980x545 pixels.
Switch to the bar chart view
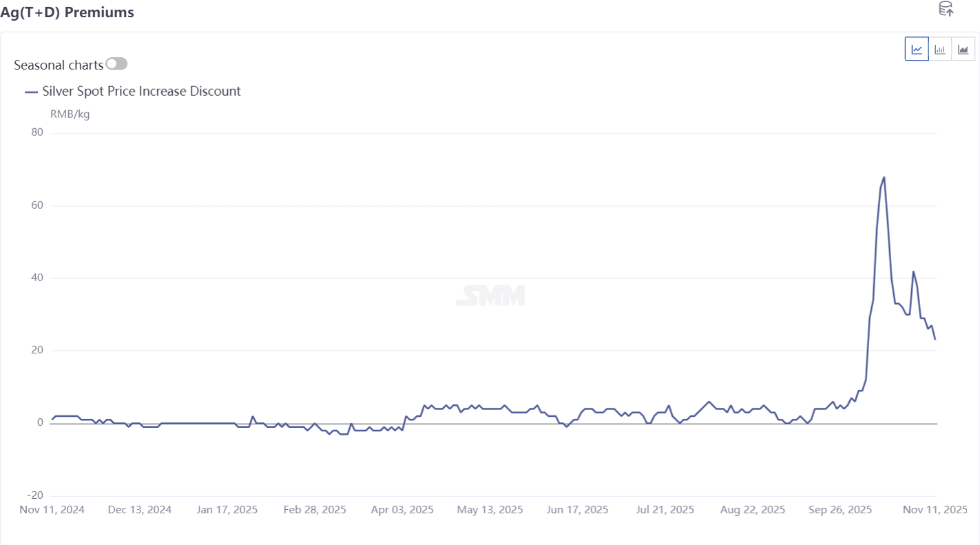(x=940, y=49)
